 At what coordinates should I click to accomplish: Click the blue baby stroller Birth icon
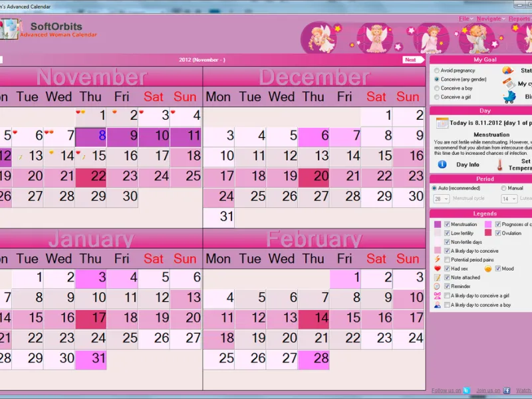(x=509, y=97)
